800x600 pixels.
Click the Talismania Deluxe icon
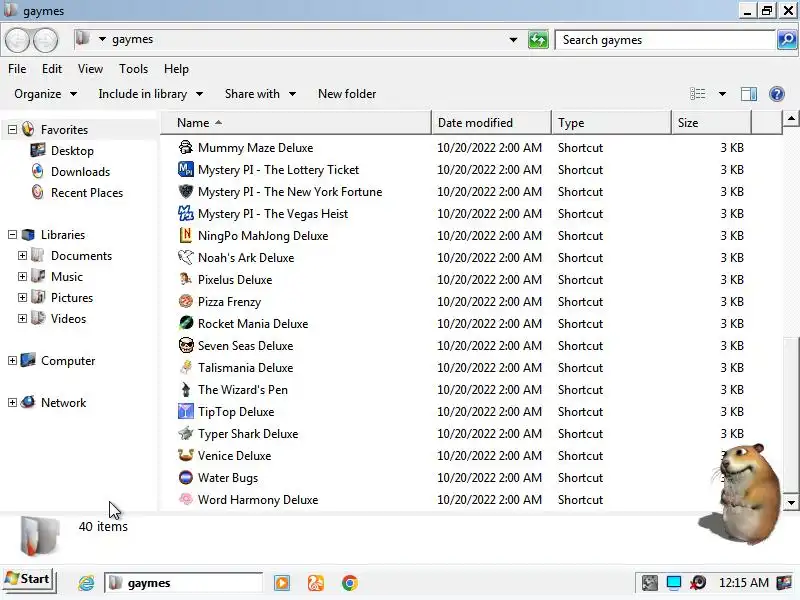coord(186,367)
